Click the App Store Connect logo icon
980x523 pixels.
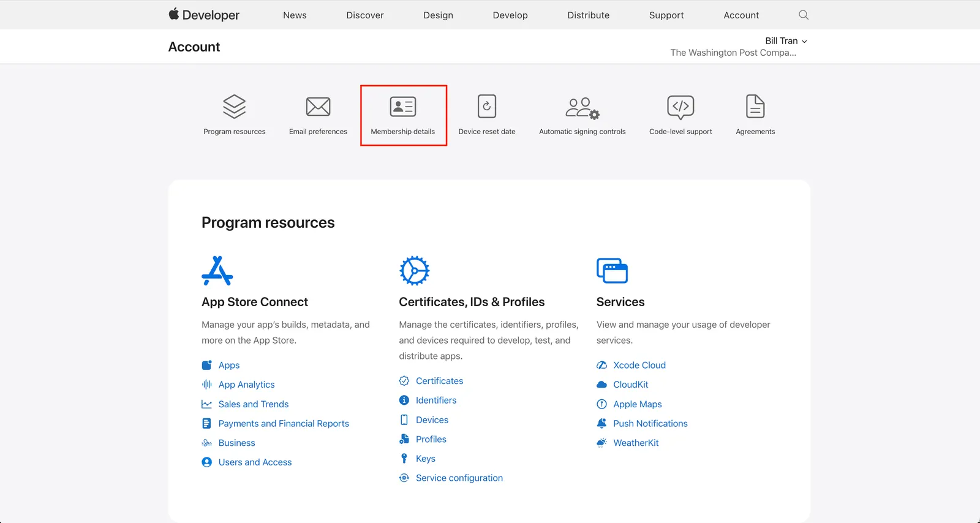tap(217, 271)
